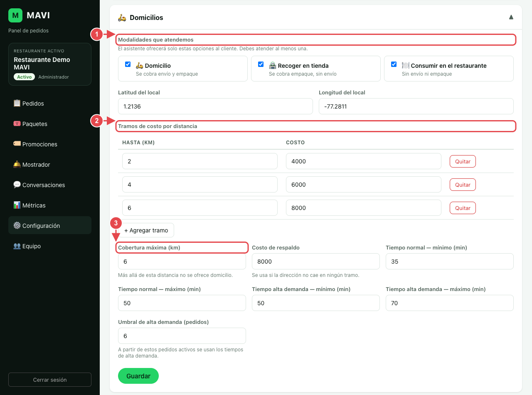Click the Activo status badge
The image size is (532, 395).
[25, 77]
